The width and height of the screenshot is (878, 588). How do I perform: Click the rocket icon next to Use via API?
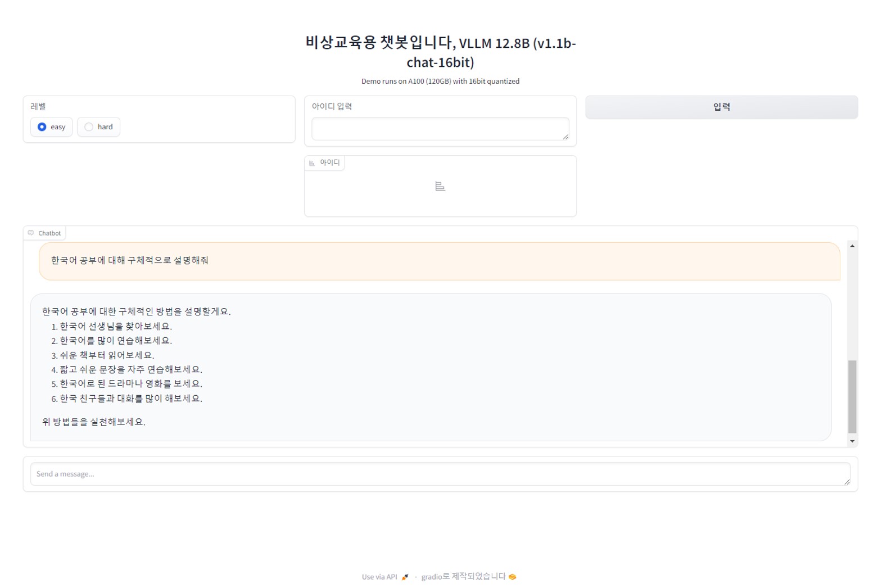[405, 577]
